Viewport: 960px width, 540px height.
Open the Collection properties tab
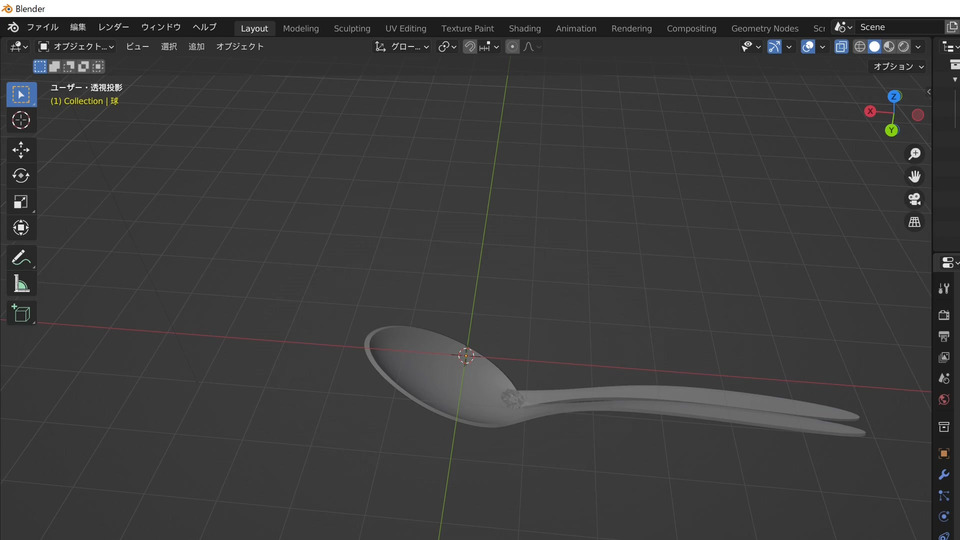click(x=944, y=427)
